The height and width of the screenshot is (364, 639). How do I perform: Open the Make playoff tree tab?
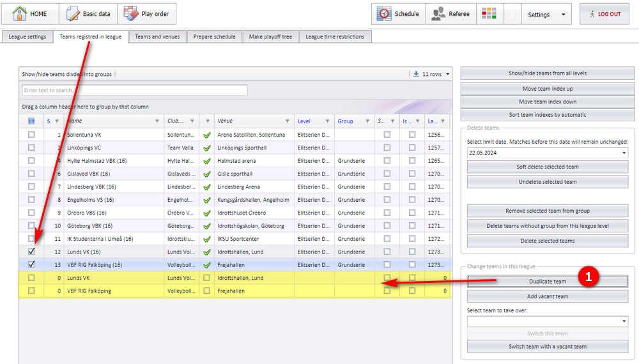point(270,36)
